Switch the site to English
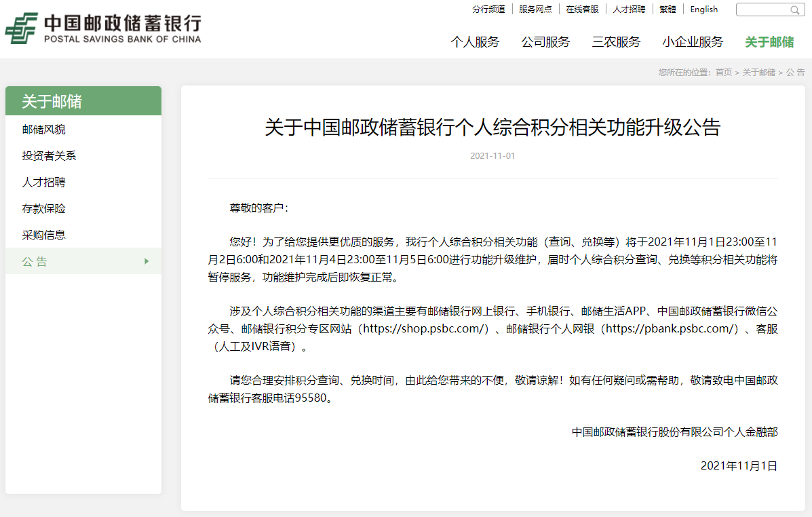The image size is (812, 517). pos(703,9)
